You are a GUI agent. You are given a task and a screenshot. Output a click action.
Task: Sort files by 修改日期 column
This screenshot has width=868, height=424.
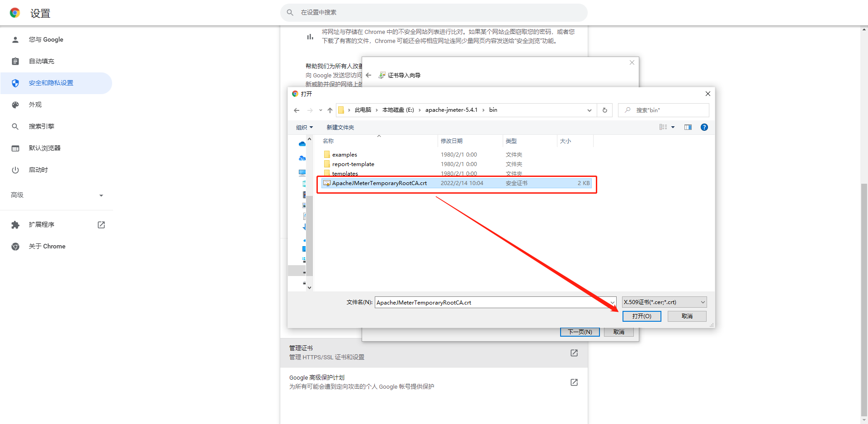(470, 141)
